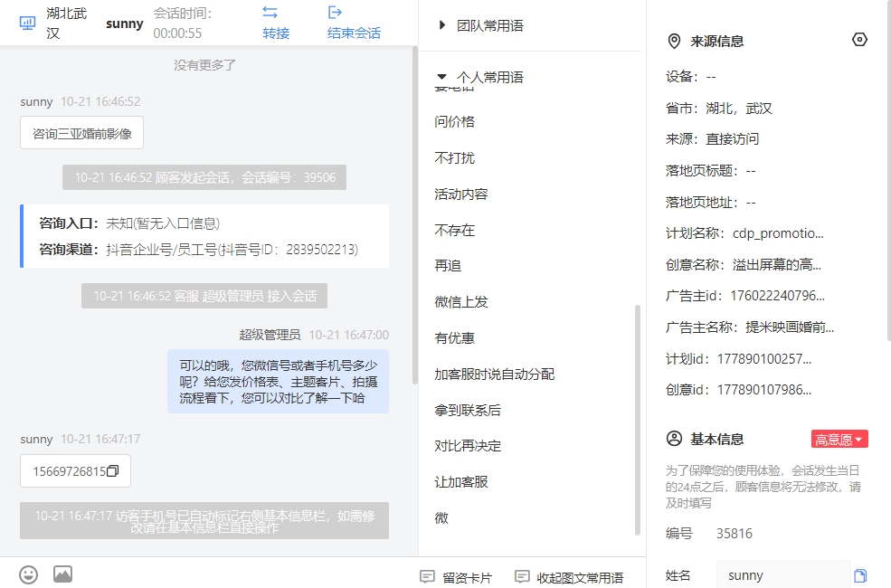The height and width of the screenshot is (588, 891).
Task: Click the 收起图文常用语 message icon
Action: (522, 577)
